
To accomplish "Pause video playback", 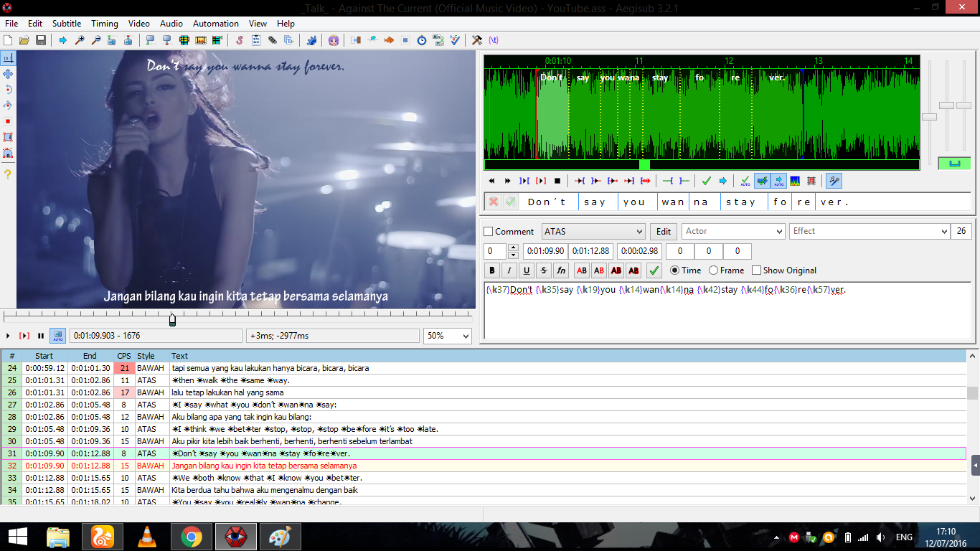I will pos(41,336).
